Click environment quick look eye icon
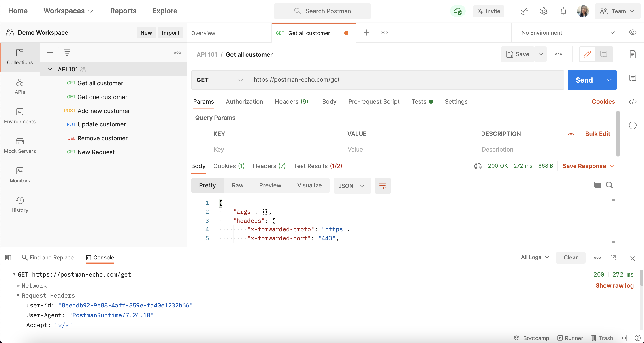 point(633,32)
